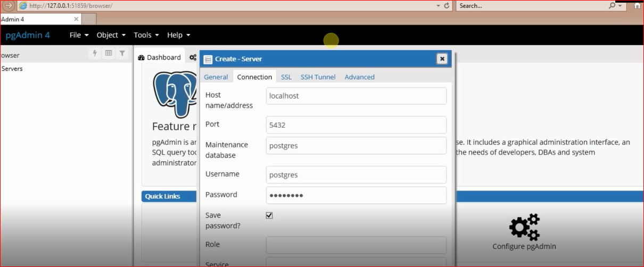
Task: Uncheck the Save password checkbox
Action: tap(269, 215)
